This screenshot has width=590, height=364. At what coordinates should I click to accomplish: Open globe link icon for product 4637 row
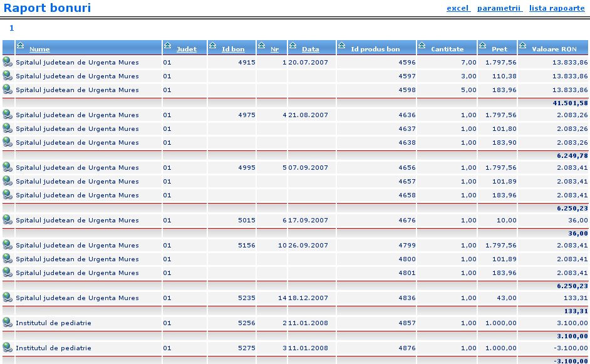(8, 128)
